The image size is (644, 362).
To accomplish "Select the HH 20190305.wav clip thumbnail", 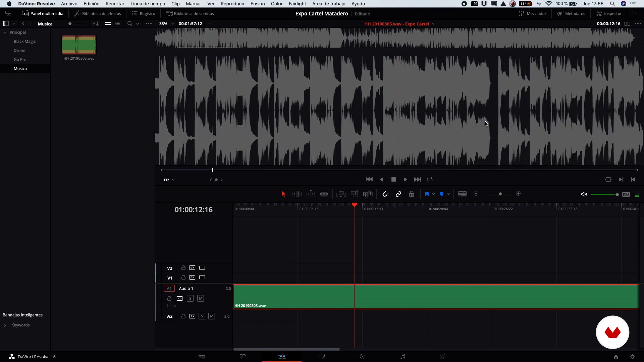I will coord(79,45).
